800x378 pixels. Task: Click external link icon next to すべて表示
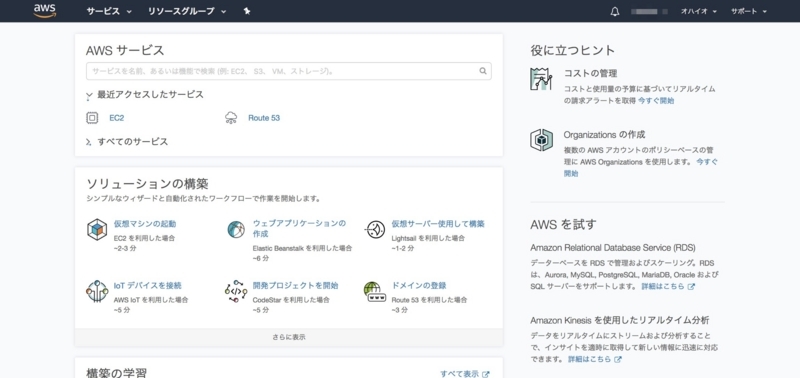(x=486, y=374)
